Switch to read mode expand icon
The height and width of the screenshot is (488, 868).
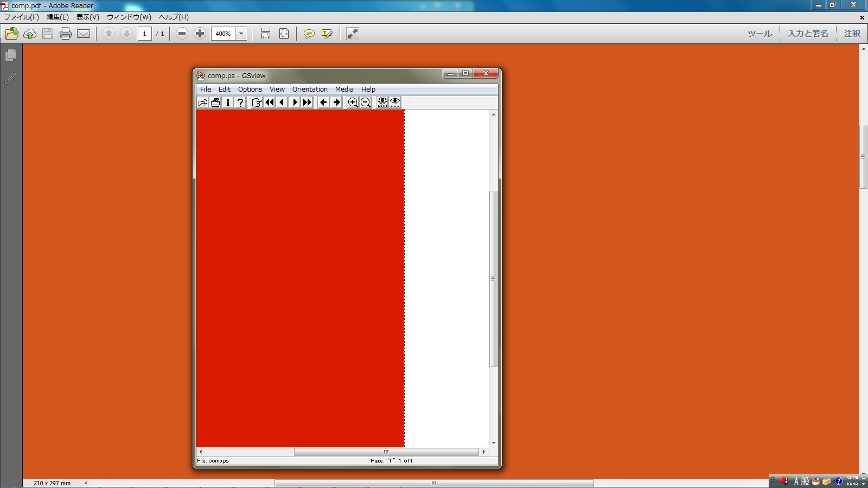click(x=353, y=34)
